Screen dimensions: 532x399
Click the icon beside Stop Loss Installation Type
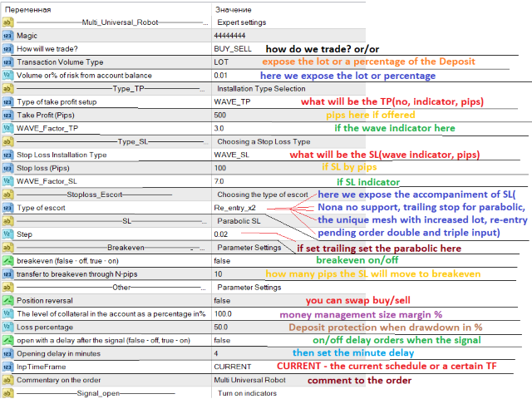(x=7, y=155)
